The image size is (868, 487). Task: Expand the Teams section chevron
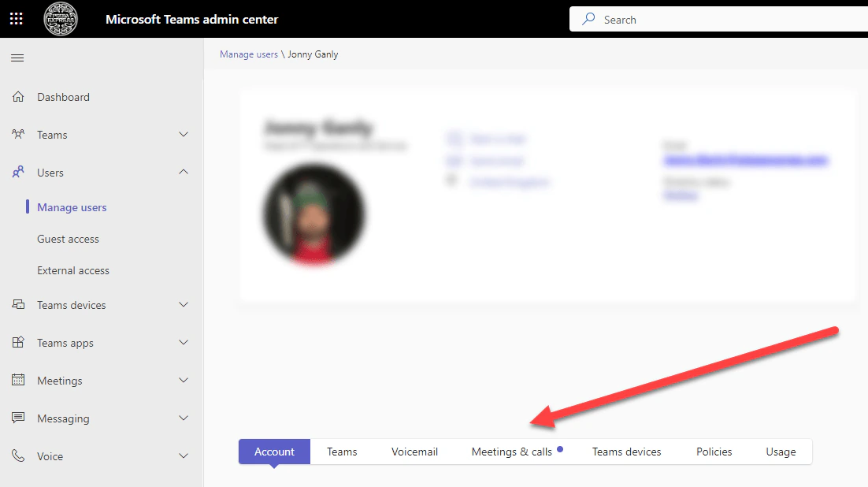coord(184,134)
